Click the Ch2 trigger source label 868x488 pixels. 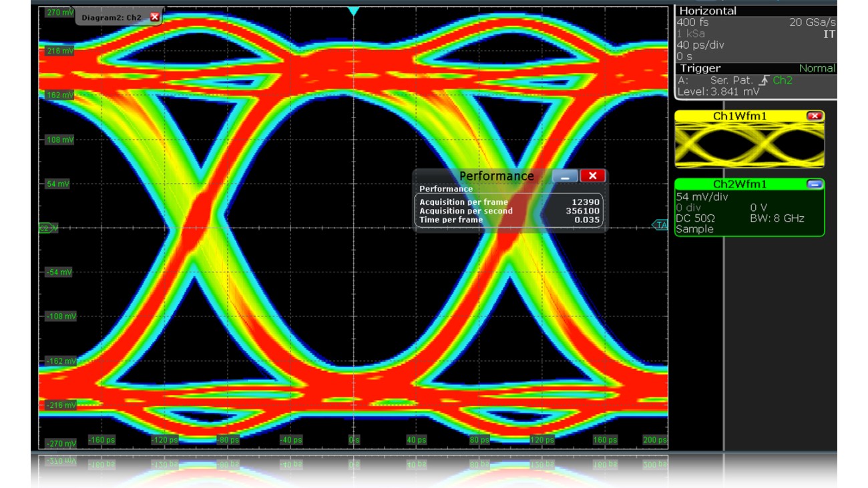(x=784, y=79)
